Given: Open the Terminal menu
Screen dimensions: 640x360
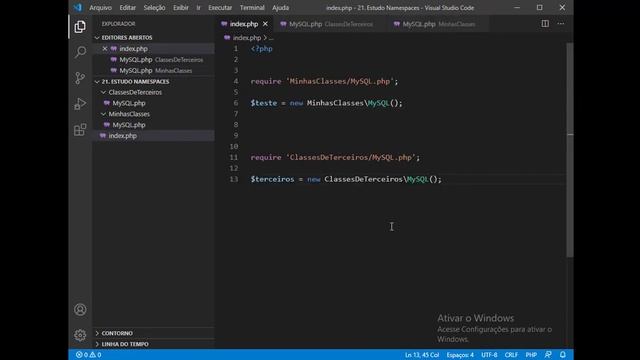Looking at the screenshot, I should 252,8.
